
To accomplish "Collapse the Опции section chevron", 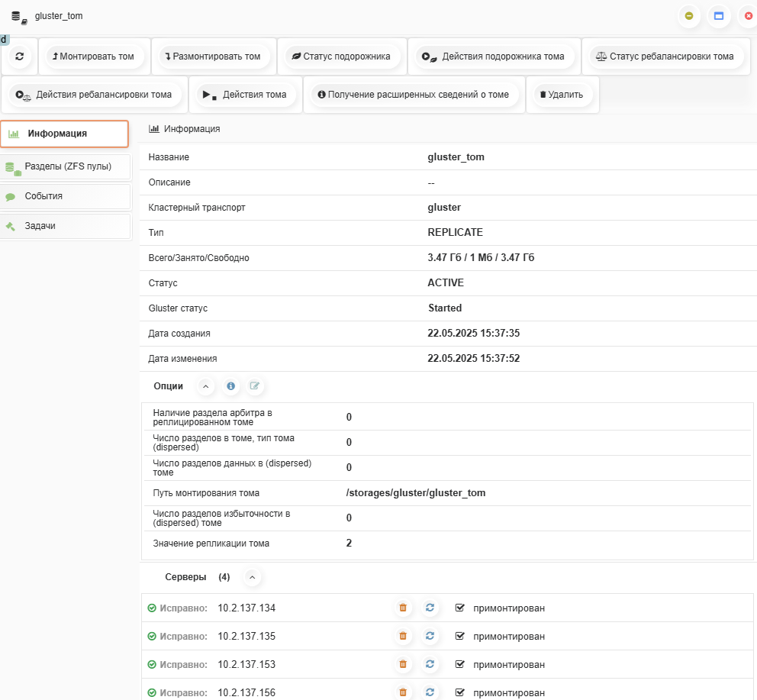I will point(206,386).
